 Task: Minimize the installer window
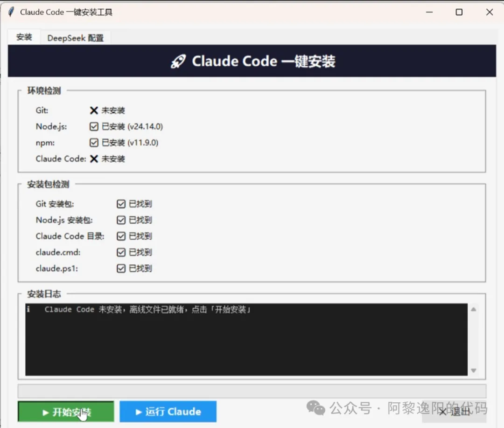click(429, 12)
